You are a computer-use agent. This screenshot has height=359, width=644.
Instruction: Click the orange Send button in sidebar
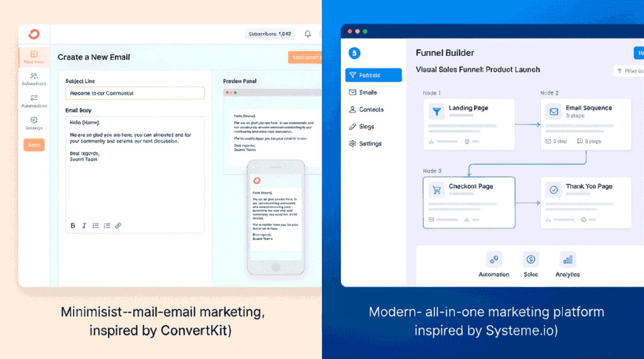(34, 145)
